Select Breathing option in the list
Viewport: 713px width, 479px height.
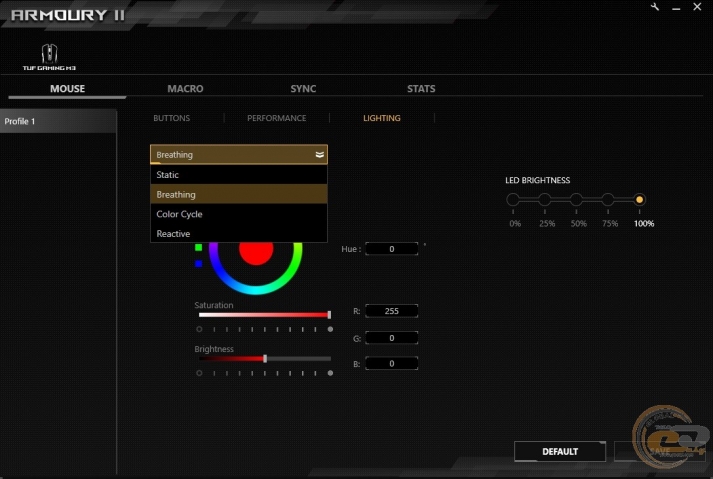(x=239, y=194)
